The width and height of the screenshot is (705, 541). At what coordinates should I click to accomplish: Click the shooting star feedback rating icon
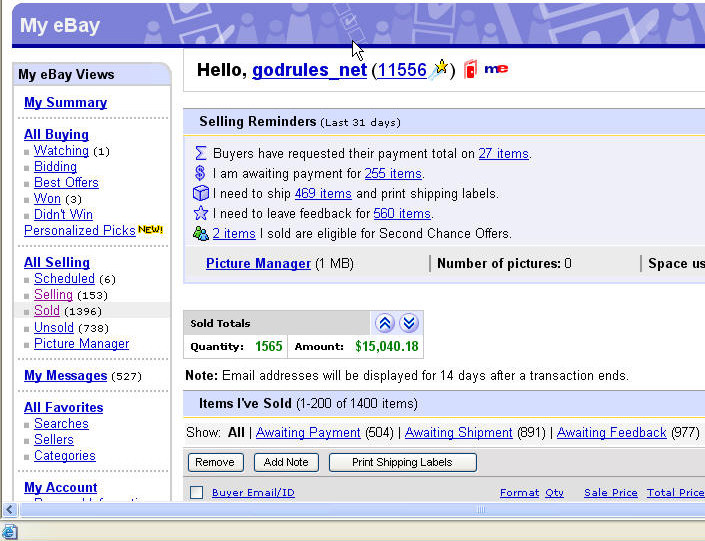440,69
